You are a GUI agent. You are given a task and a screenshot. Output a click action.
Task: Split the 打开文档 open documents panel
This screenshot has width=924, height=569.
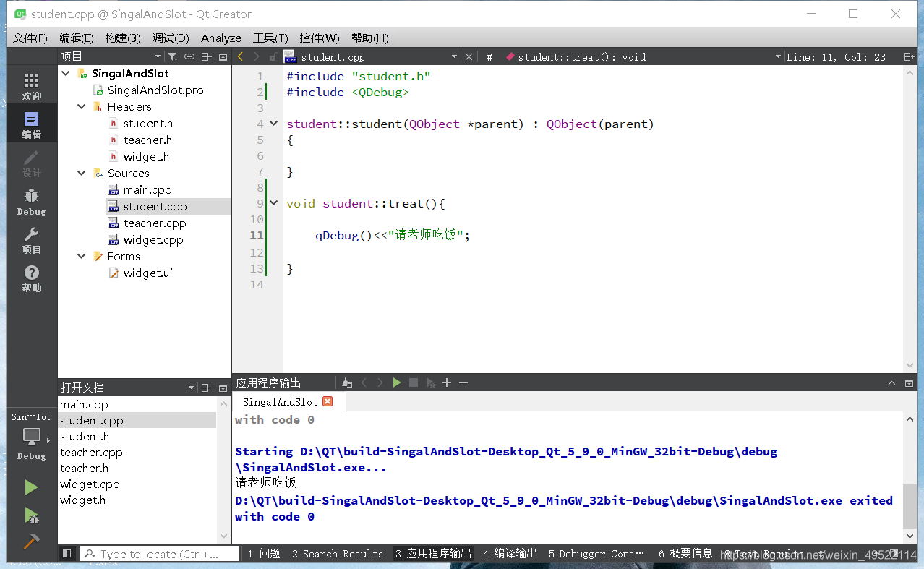(x=207, y=388)
